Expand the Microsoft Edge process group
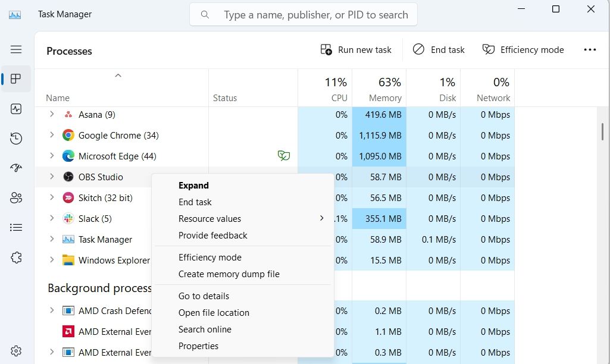This screenshot has width=610, height=364. [52, 156]
